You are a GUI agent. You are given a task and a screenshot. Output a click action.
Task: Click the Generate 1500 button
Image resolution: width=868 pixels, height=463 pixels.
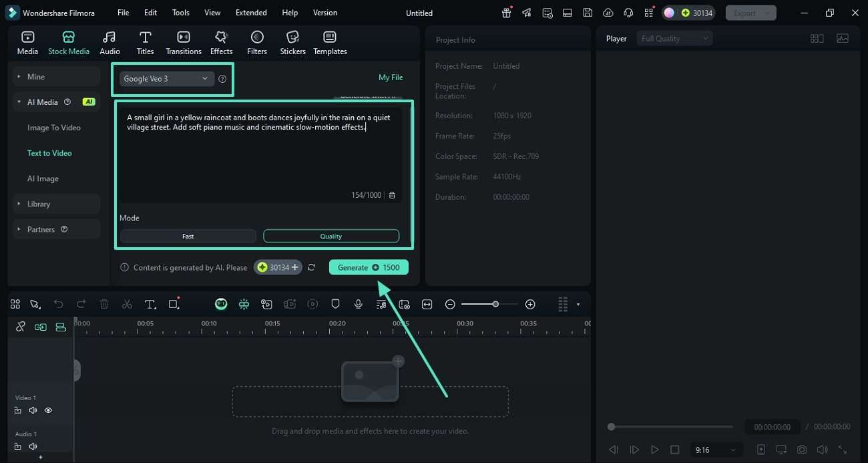click(x=369, y=267)
